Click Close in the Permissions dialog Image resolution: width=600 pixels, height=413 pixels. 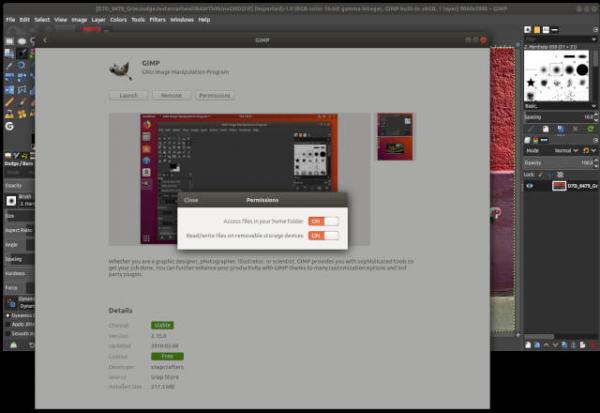coord(191,200)
